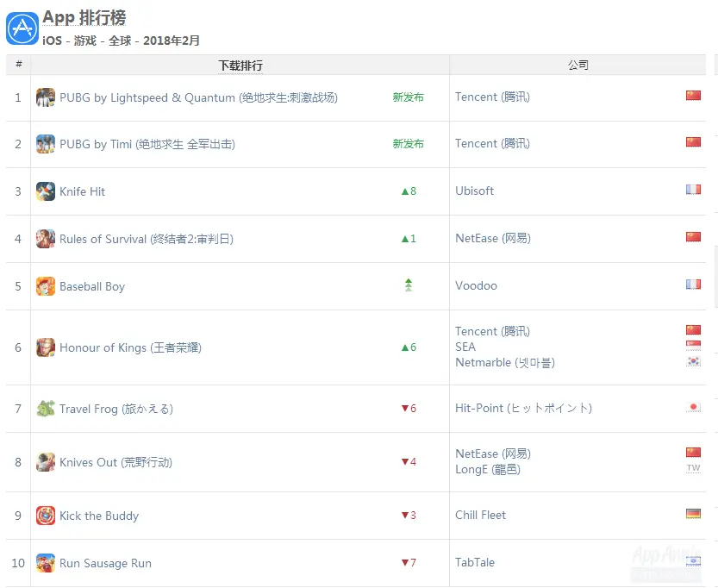Viewport: 718px width, 588px height.
Task: Select the Kick the Buddy icon
Action: (x=46, y=516)
